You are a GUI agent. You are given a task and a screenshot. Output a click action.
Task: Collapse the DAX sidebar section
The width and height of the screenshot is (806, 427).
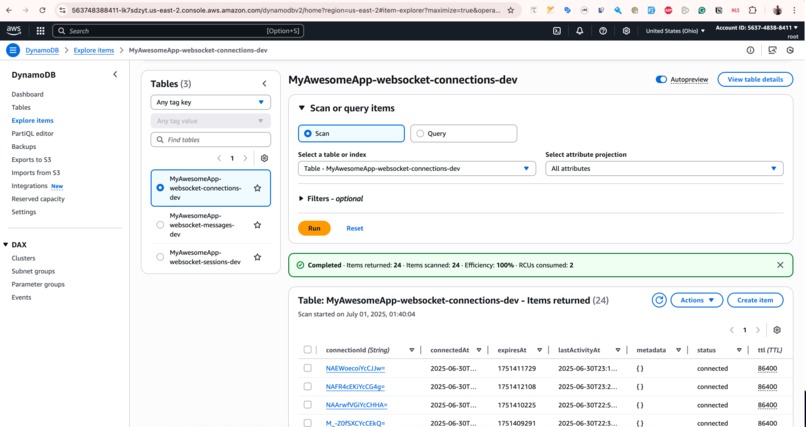pos(6,245)
